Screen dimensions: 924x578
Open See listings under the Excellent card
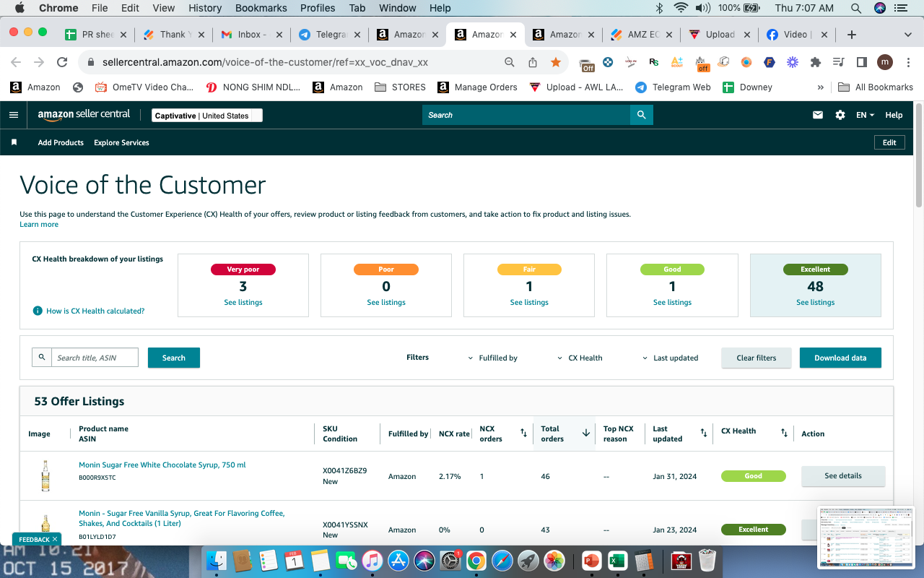816,303
